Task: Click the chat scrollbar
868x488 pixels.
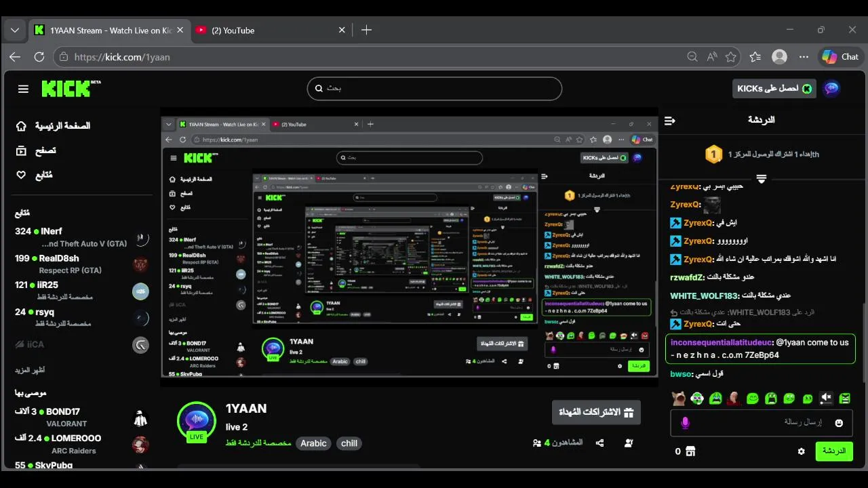Action: pos(863,342)
